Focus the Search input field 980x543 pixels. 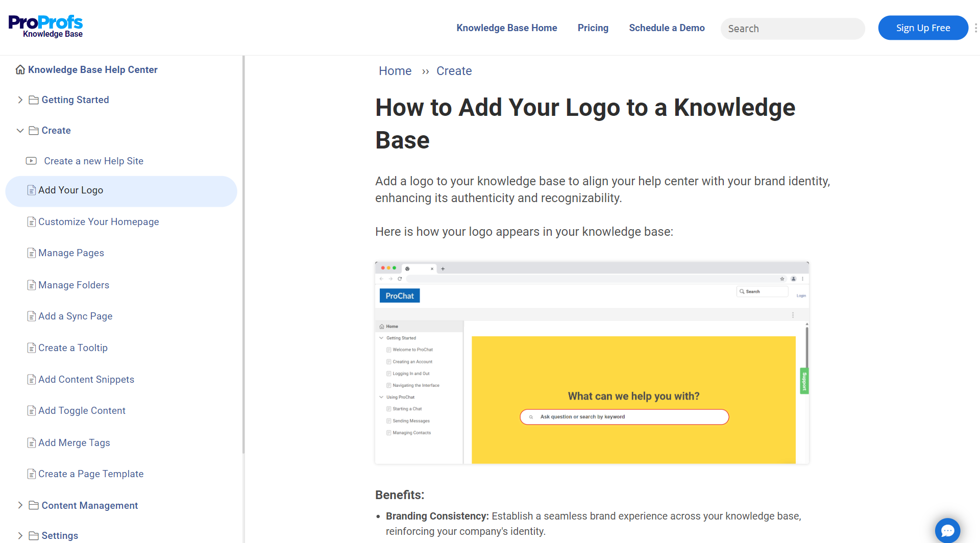[793, 29]
